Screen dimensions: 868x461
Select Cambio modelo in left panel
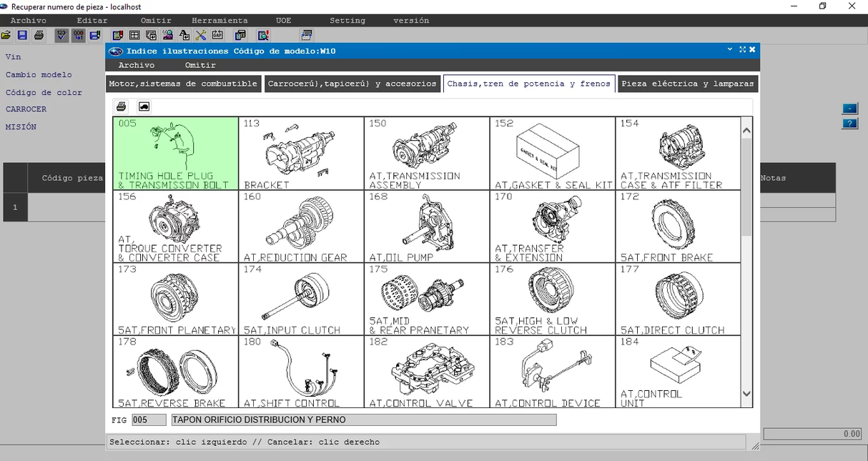[39, 74]
